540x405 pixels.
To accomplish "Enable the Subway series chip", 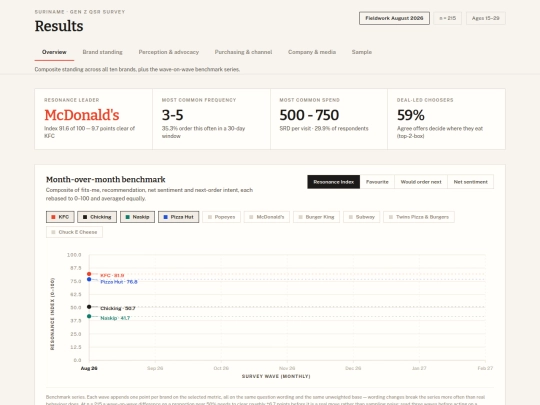I will [362, 217].
